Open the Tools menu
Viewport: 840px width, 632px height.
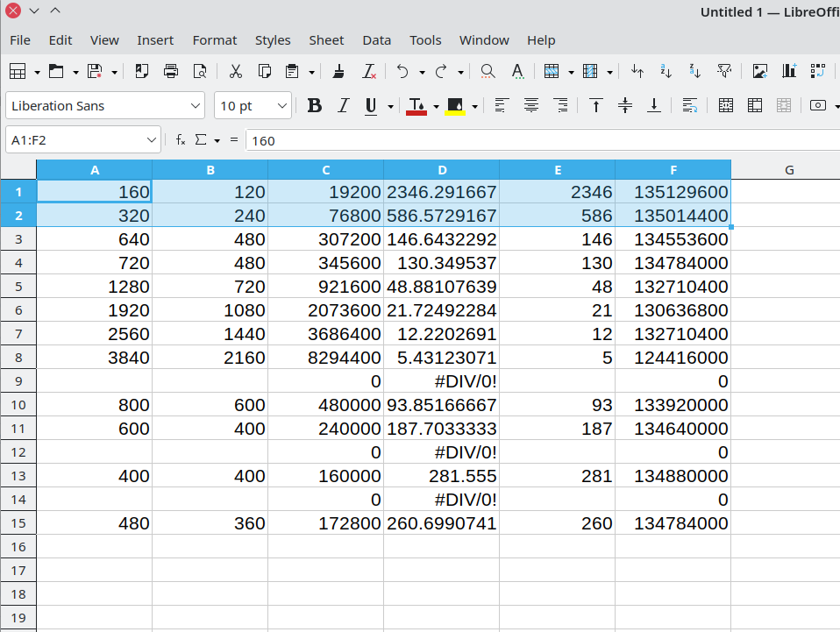(425, 40)
